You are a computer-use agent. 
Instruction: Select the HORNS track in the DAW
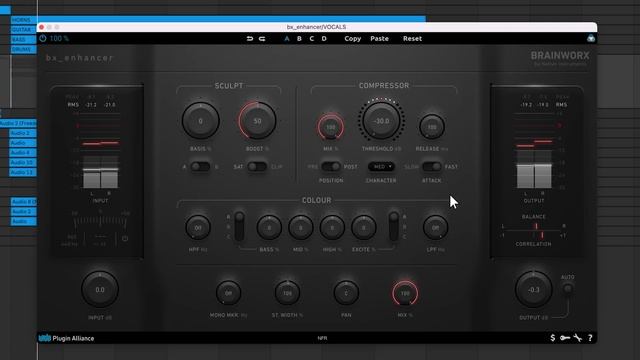click(23, 20)
